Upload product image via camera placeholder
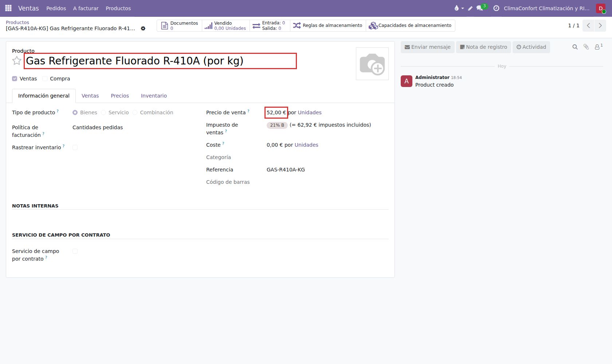 click(372, 64)
